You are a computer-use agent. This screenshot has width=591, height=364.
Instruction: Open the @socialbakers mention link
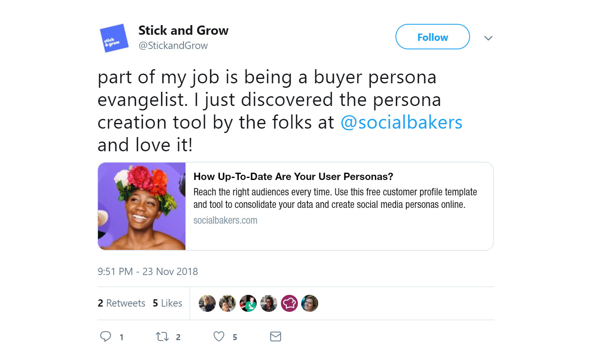[x=401, y=123]
